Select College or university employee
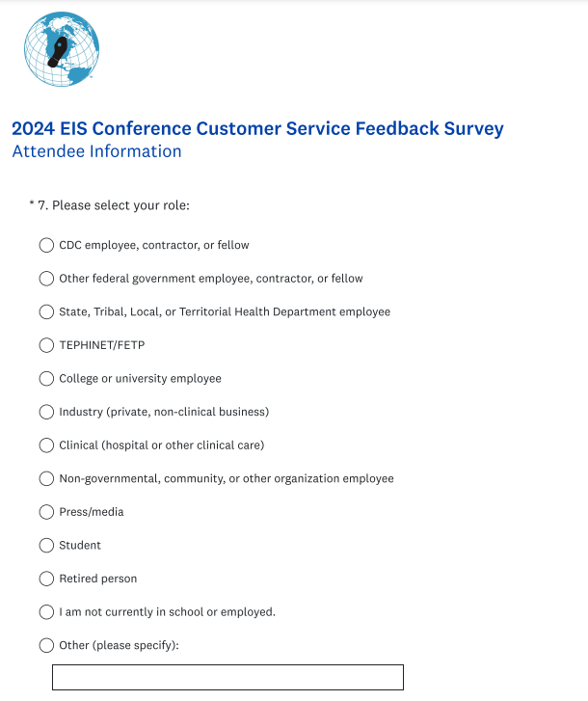This screenshot has height=701, width=588. [x=46, y=379]
